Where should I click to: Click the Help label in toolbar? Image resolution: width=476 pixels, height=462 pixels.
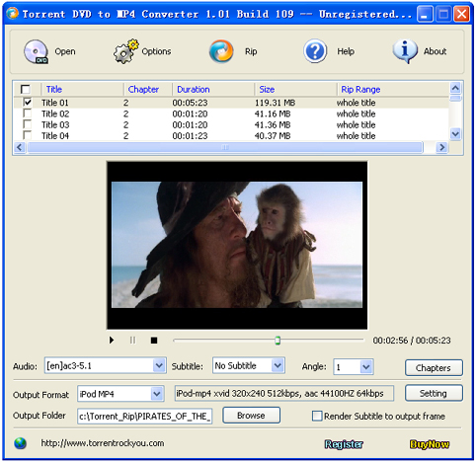pyautogui.click(x=346, y=51)
